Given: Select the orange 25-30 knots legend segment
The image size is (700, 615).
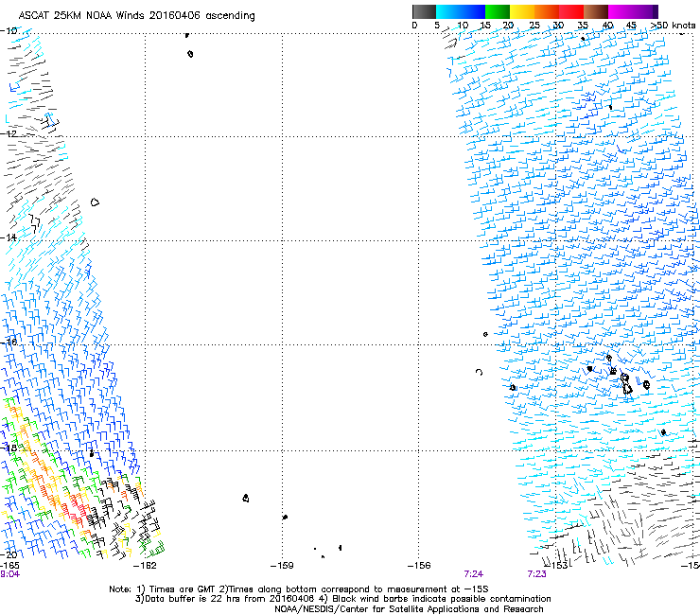Looking at the screenshot, I should [547, 11].
